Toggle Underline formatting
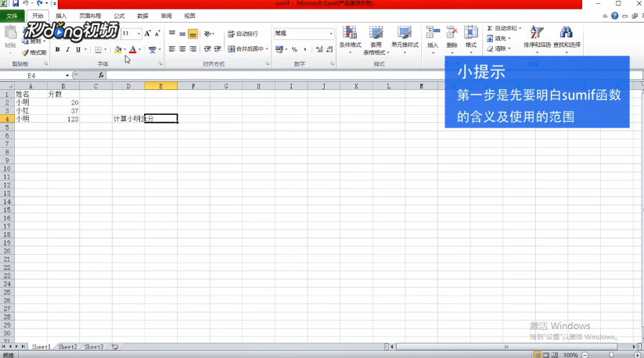This screenshot has height=358, width=644. point(78,49)
